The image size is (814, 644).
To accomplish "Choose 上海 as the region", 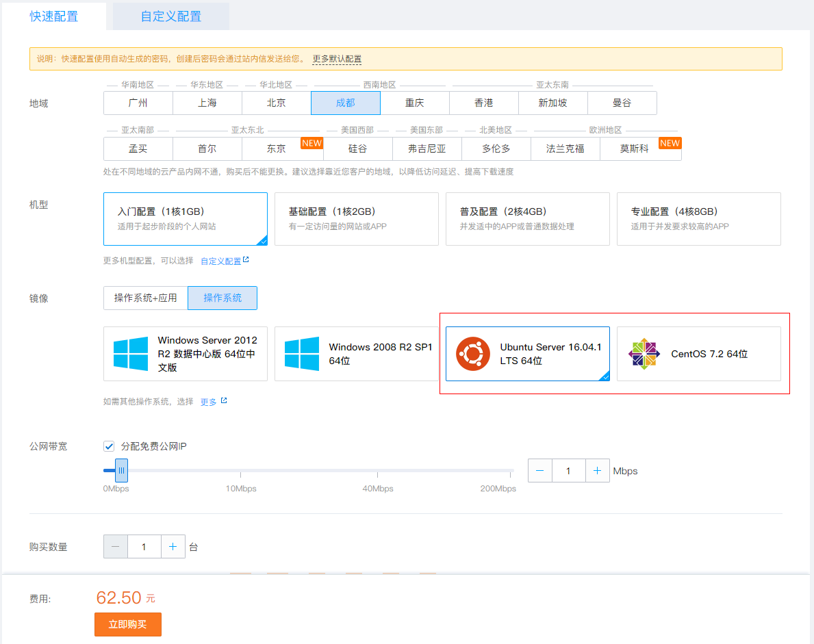I will [x=207, y=103].
